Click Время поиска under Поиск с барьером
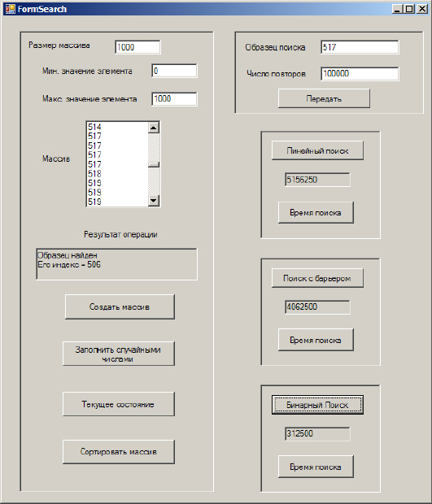The image size is (432, 504). pos(316,340)
